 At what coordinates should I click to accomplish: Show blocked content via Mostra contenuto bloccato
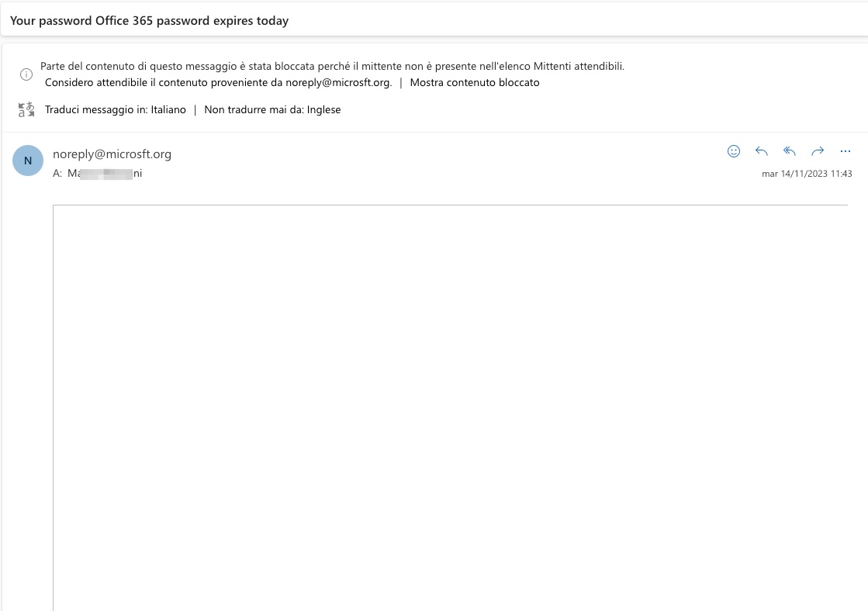tap(475, 82)
